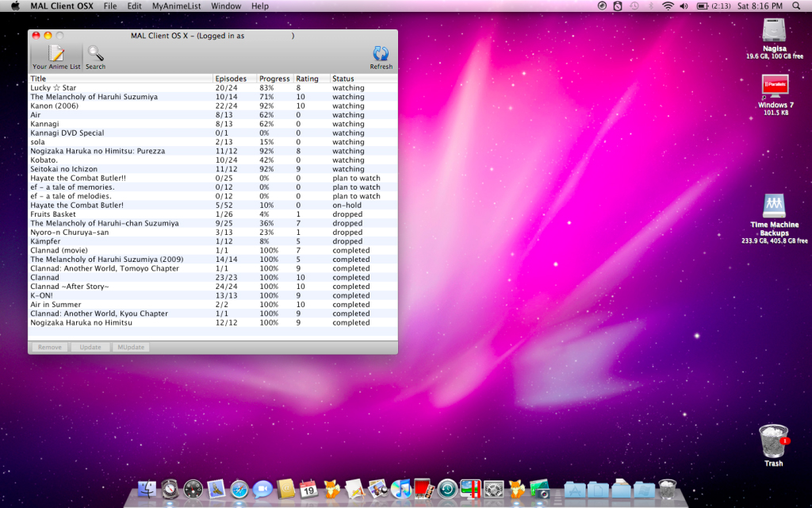812x508 pixels.
Task: Select the Kannagi DVD Special row
Action: (213, 133)
